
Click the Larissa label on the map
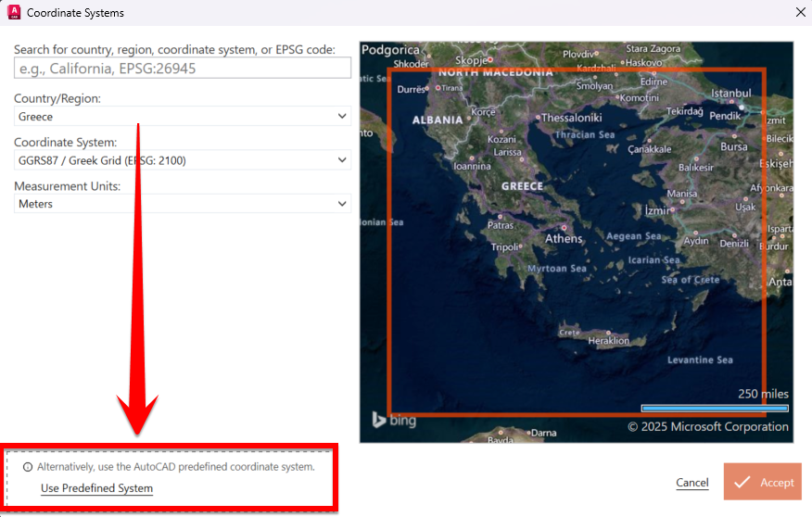(x=507, y=152)
